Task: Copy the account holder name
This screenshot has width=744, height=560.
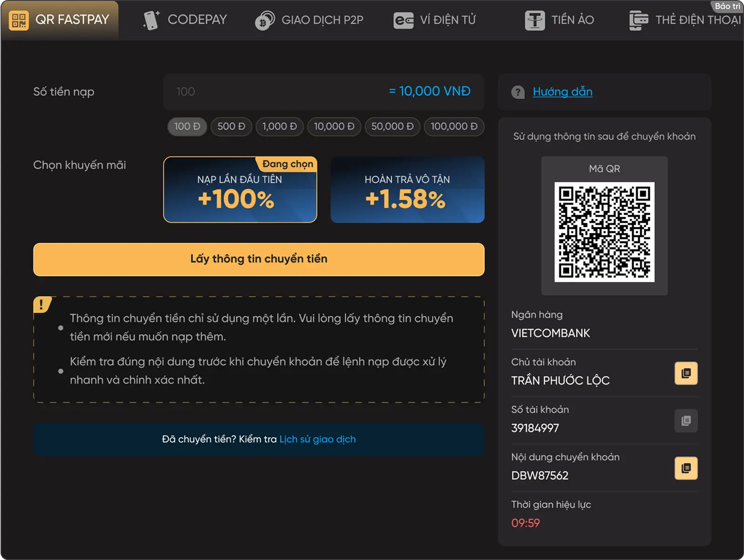Action: [686, 373]
